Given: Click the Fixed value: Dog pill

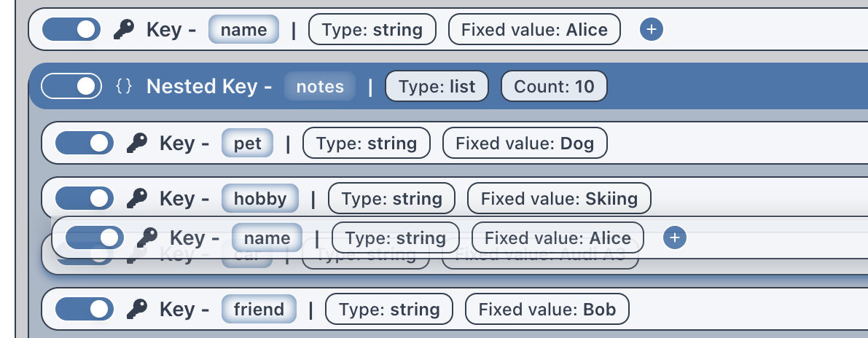Looking at the screenshot, I should pyautogui.click(x=525, y=144).
